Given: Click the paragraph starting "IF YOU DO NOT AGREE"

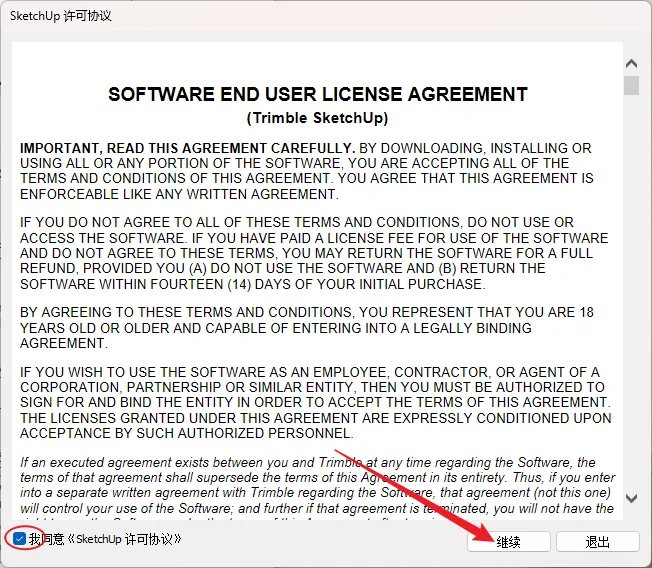Looking at the screenshot, I should coord(314,253).
